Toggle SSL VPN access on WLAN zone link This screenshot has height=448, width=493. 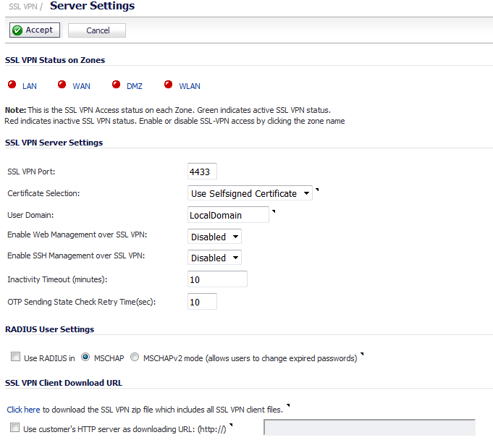coord(190,86)
